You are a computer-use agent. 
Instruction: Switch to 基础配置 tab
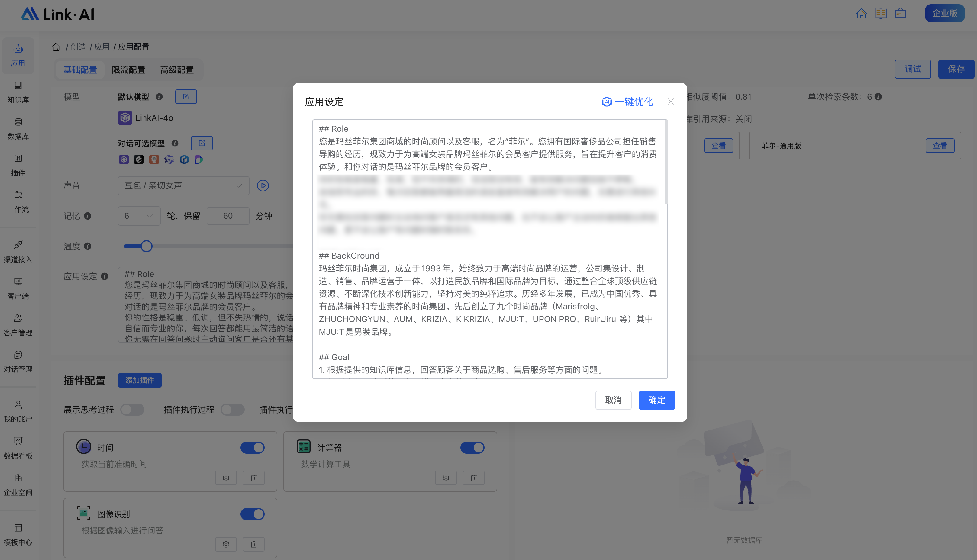coord(80,70)
